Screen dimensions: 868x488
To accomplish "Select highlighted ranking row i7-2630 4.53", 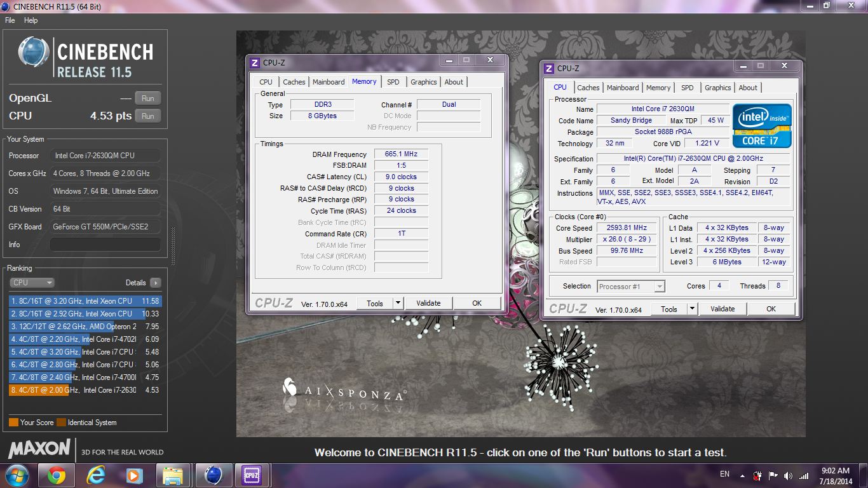I will pos(85,390).
